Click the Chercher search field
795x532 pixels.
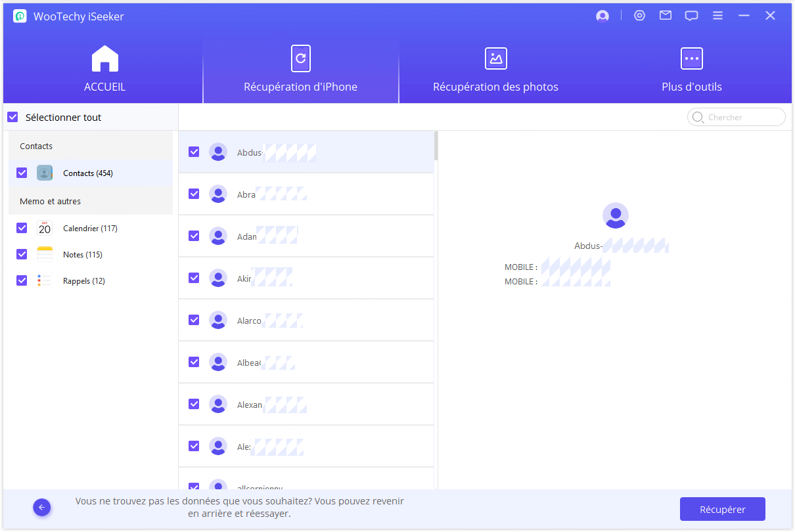click(742, 118)
